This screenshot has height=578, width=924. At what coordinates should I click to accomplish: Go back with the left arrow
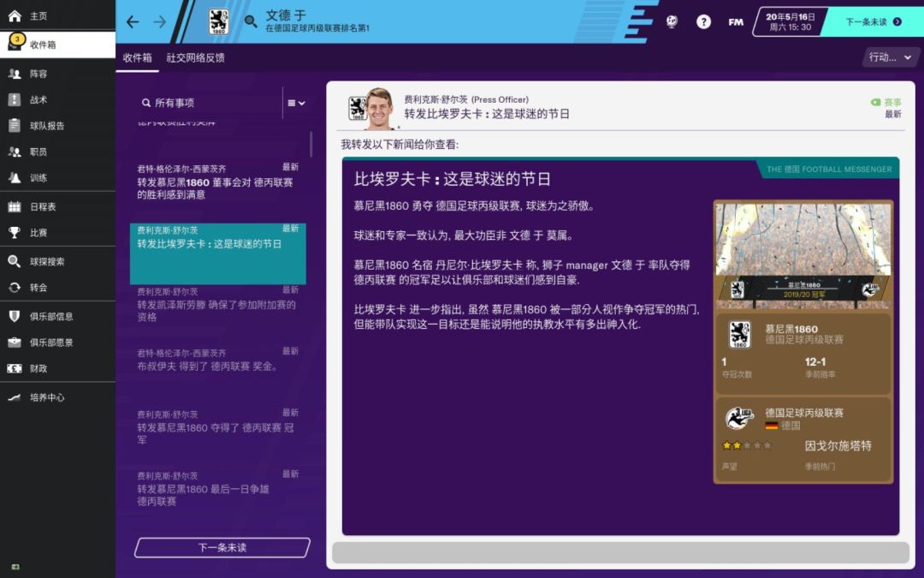(133, 21)
